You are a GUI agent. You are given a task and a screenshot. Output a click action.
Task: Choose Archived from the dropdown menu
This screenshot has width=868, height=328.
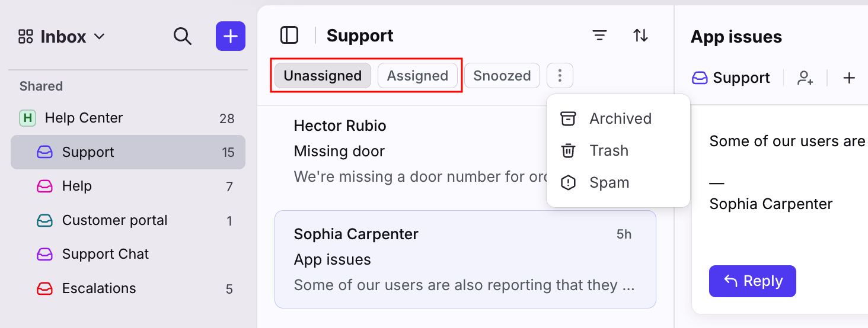[618, 118]
